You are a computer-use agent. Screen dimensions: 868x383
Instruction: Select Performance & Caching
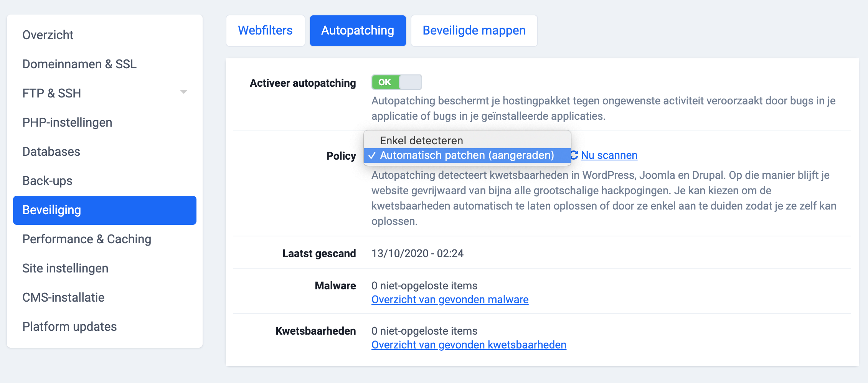point(87,239)
